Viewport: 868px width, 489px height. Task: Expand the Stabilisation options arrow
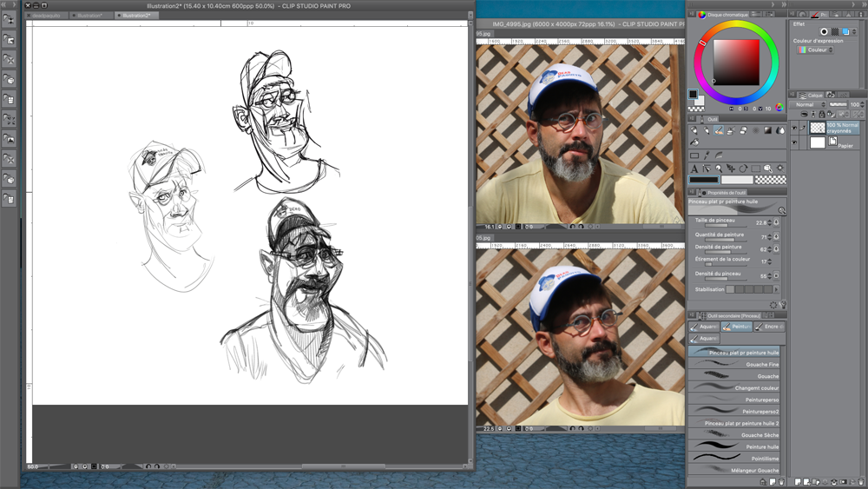click(x=775, y=289)
